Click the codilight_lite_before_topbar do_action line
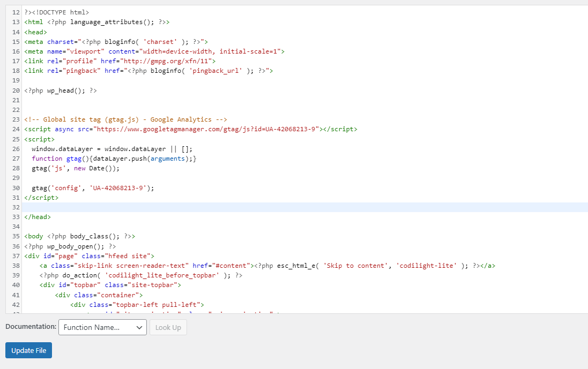 coord(141,275)
